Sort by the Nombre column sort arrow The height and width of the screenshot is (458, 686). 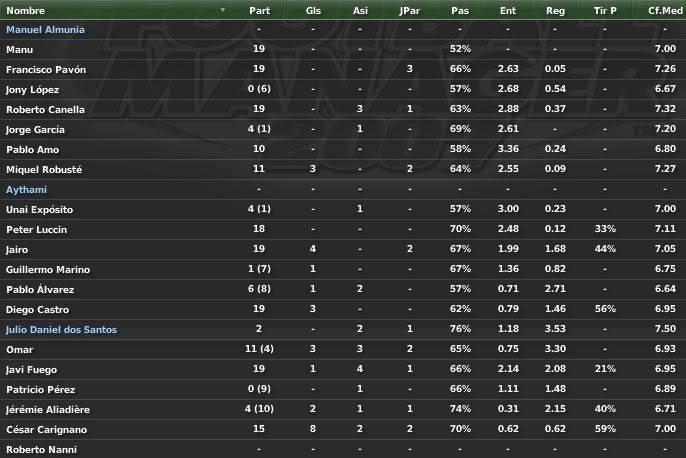coord(223,10)
